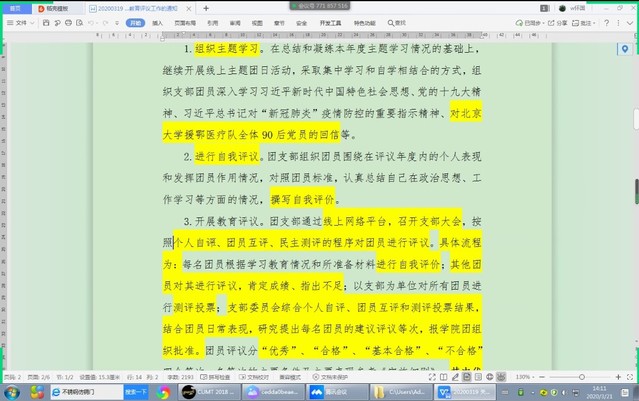Open the Windows Start button

click(x=9, y=393)
